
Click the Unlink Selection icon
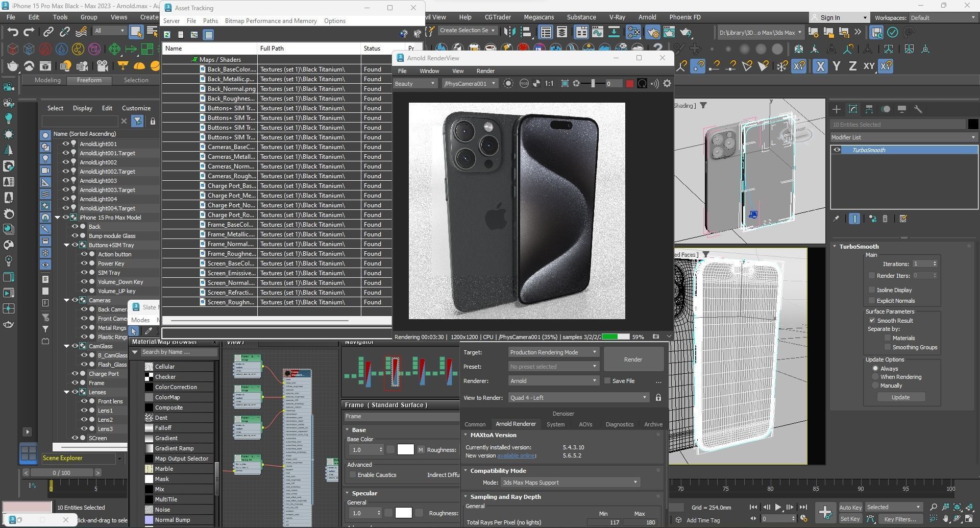pos(65,32)
